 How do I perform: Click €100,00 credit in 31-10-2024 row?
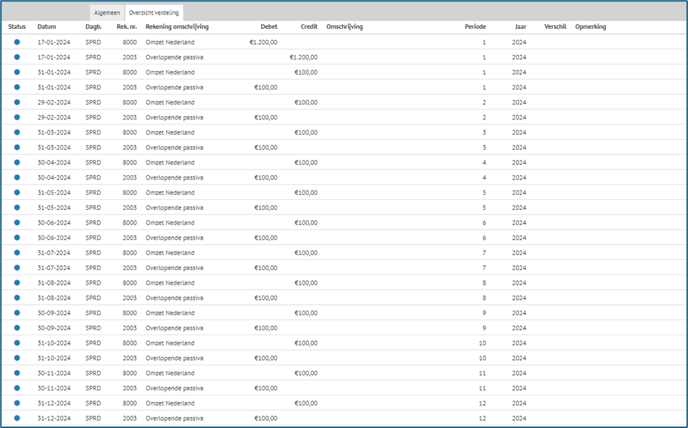coord(306,343)
